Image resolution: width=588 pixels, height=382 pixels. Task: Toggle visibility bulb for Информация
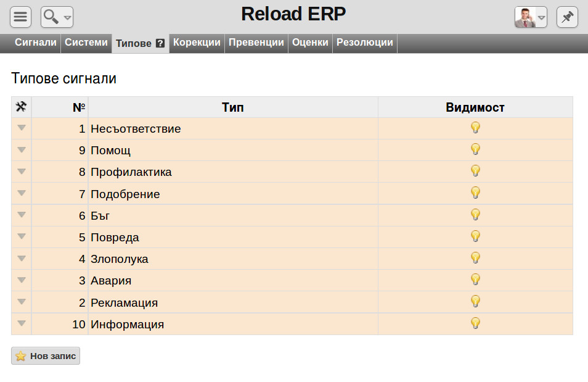click(475, 323)
